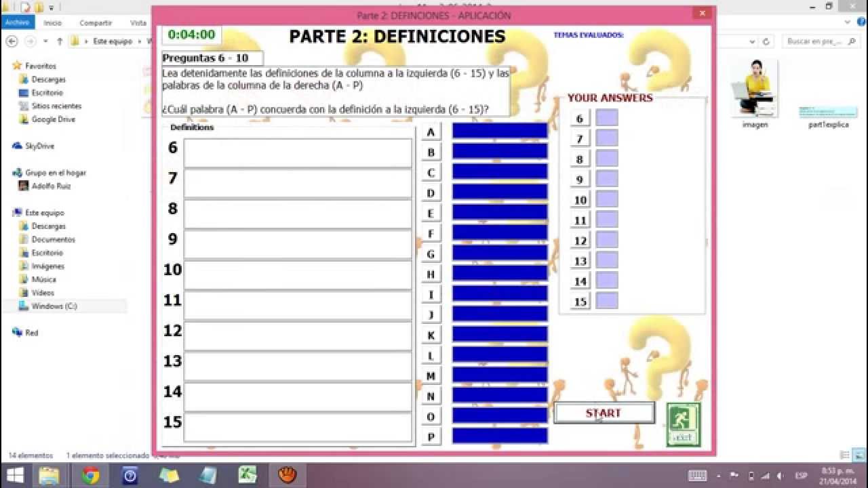Select letter L button
This screenshot has width=868, height=488.
[431, 355]
